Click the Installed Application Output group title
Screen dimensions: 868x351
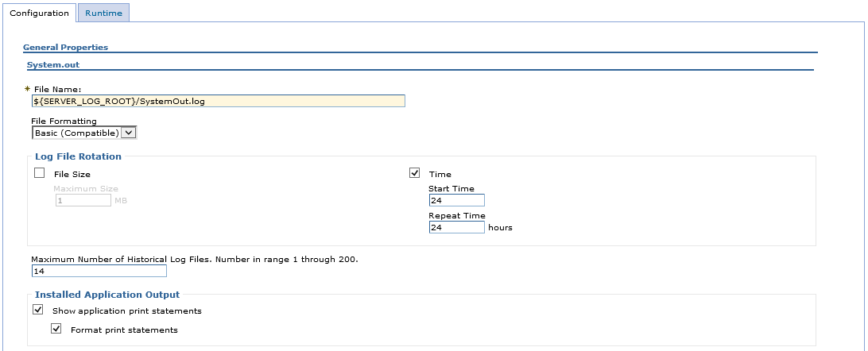tap(107, 295)
